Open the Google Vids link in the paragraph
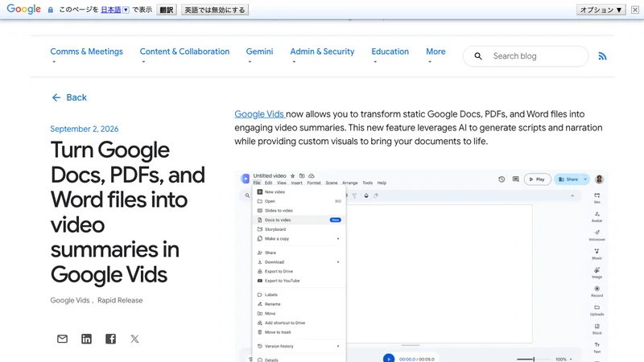Viewport: 644px width, 362px height. (x=259, y=114)
